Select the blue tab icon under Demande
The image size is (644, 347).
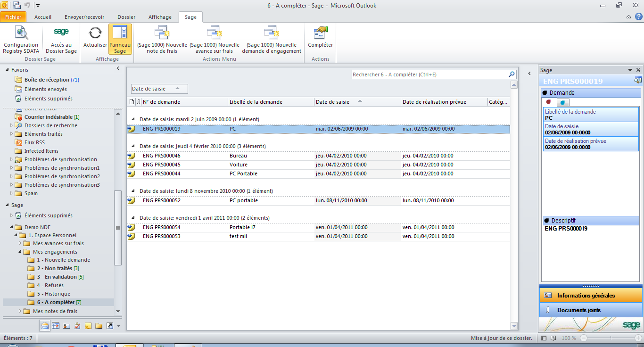562,102
